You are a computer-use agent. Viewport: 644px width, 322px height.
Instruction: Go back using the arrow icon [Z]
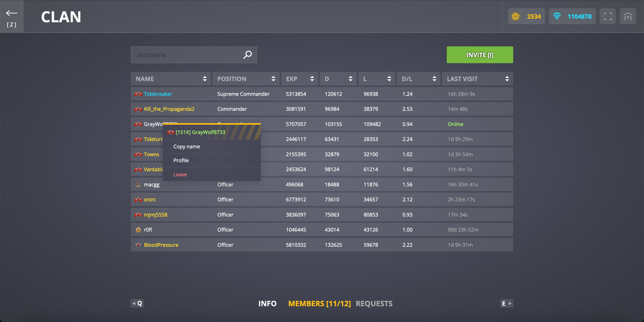coord(12,17)
